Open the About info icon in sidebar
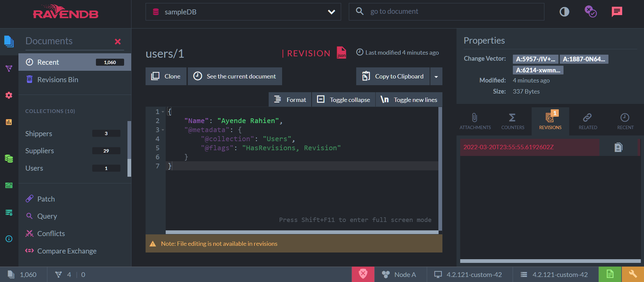This screenshot has width=644, height=282. tap(9, 239)
